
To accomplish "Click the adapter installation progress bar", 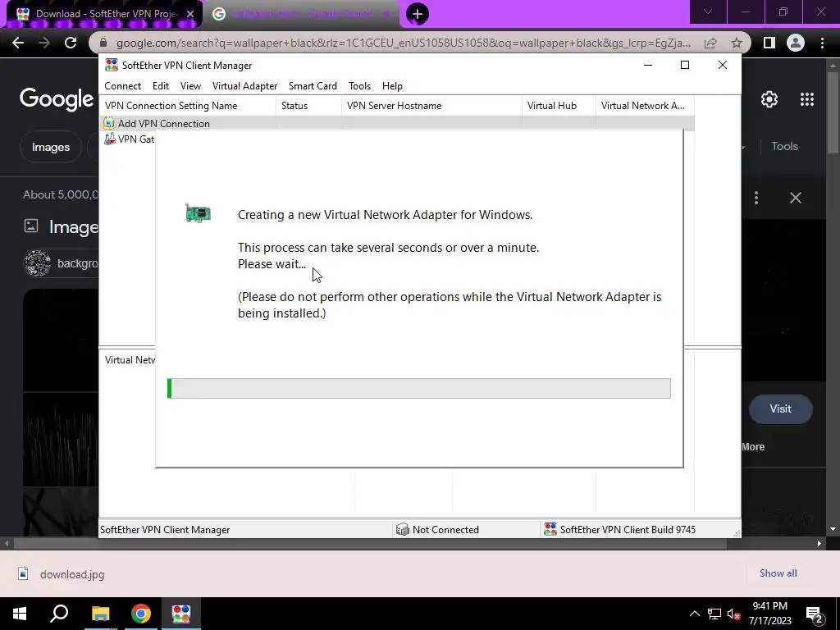I will click(419, 388).
